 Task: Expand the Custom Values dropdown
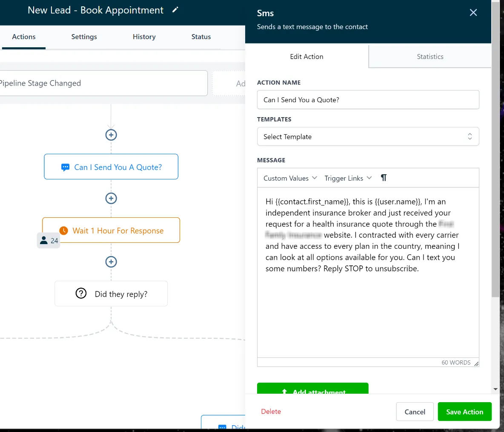point(290,178)
